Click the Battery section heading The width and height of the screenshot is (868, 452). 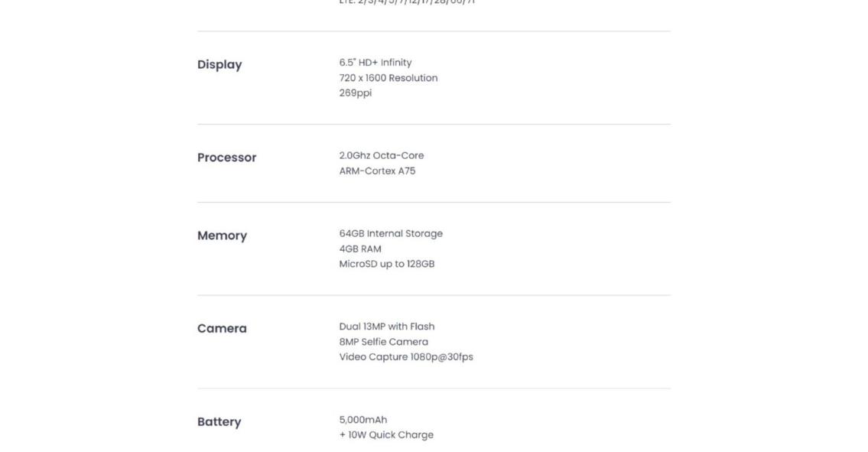pyautogui.click(x=219, y=421)
